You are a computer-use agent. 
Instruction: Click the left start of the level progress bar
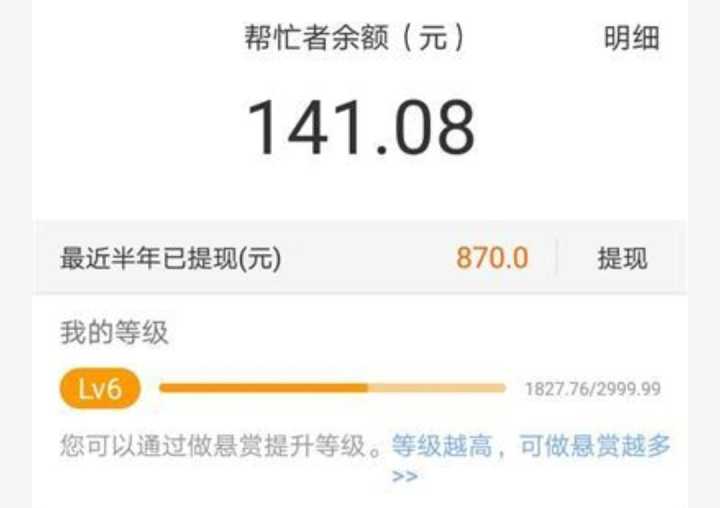[164, 389]
